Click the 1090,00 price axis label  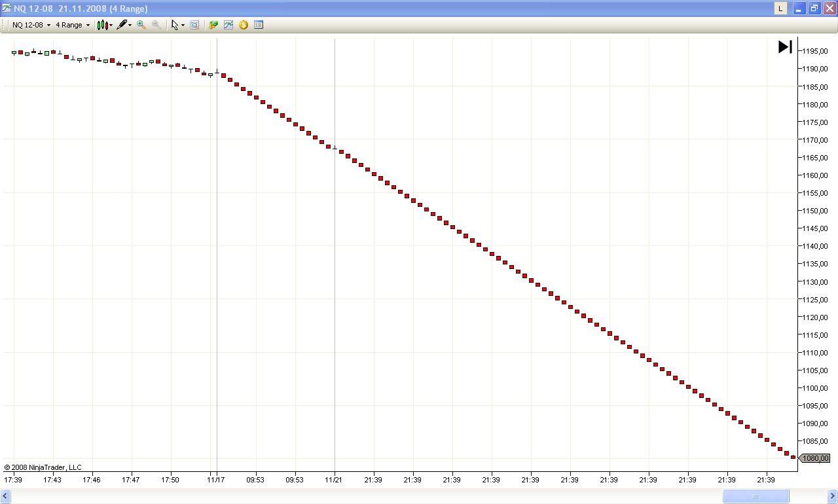(x=816, y=423)
